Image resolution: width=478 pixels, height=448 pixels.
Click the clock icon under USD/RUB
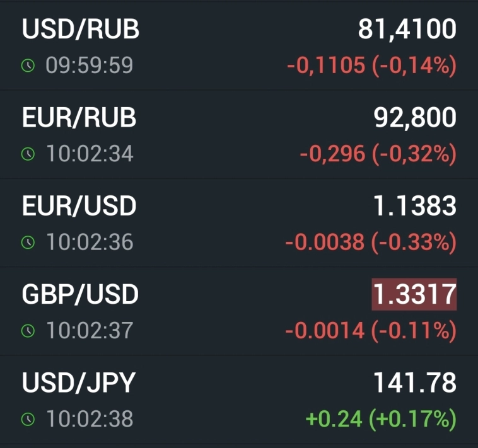click(28, 66)
